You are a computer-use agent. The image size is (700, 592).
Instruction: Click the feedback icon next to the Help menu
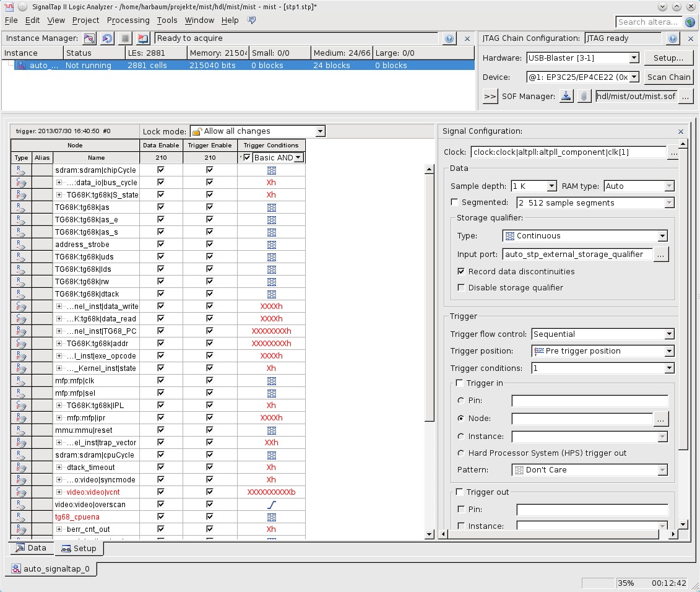(251, 20)
